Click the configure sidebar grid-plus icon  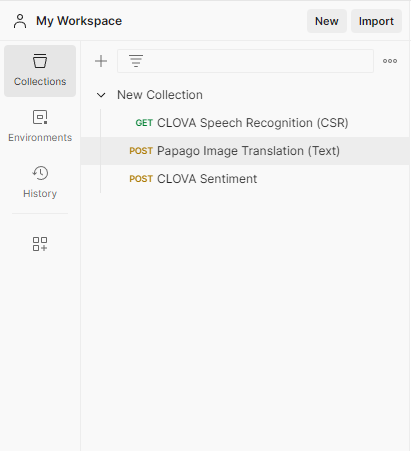tap(40, 244)
